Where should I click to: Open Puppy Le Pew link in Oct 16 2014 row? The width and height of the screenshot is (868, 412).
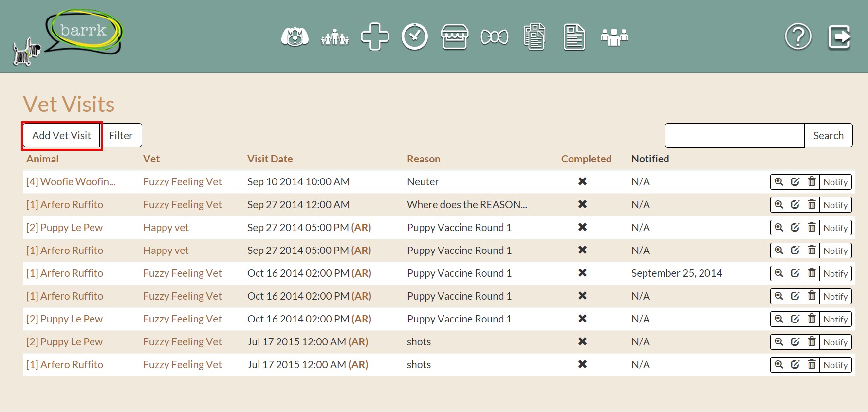(64, 319)
